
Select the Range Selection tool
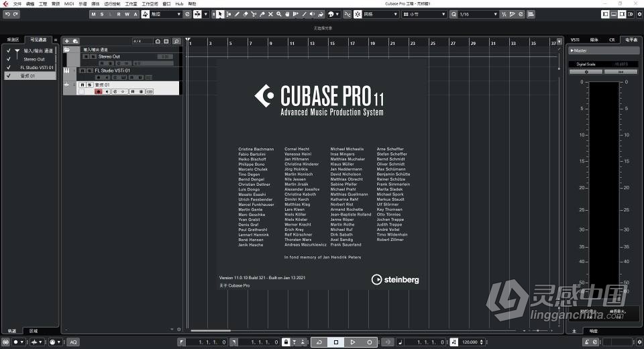[228, 14]
